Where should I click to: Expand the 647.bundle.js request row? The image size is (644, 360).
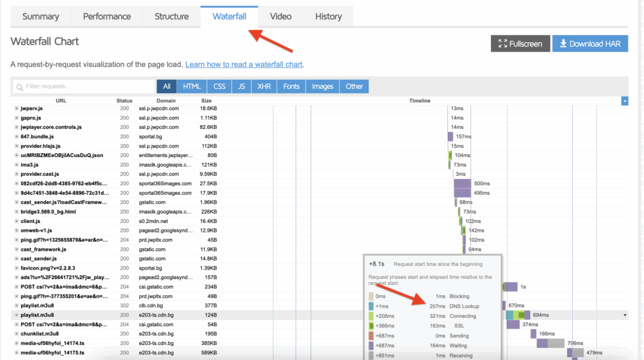[x=16, y=137]
